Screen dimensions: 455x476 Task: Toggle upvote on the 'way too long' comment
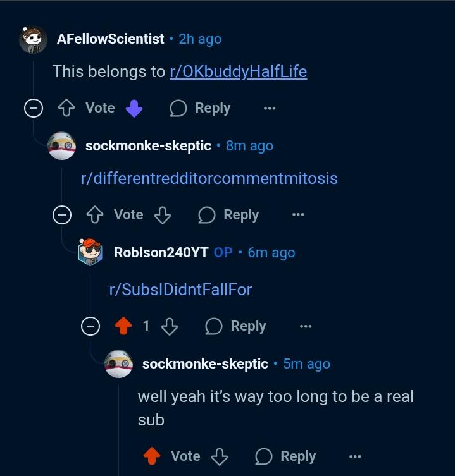[x=152, y=456]
